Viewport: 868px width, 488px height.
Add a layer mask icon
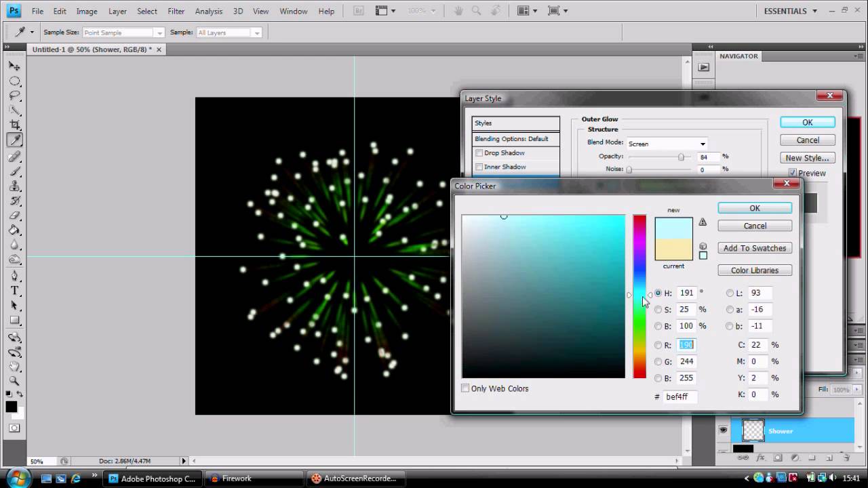[x=778, y=457]
